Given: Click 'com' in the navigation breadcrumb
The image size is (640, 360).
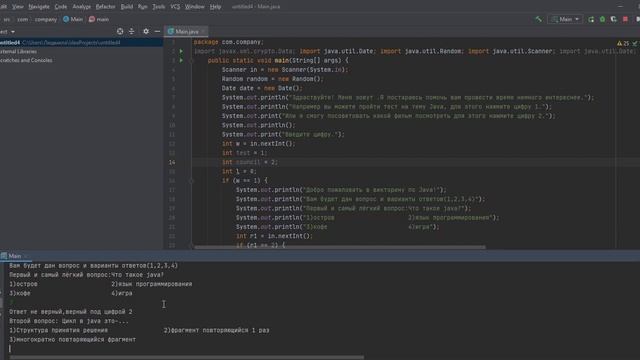Looking at the screenshot, I should pyautogui.click(x=22, y=19).
